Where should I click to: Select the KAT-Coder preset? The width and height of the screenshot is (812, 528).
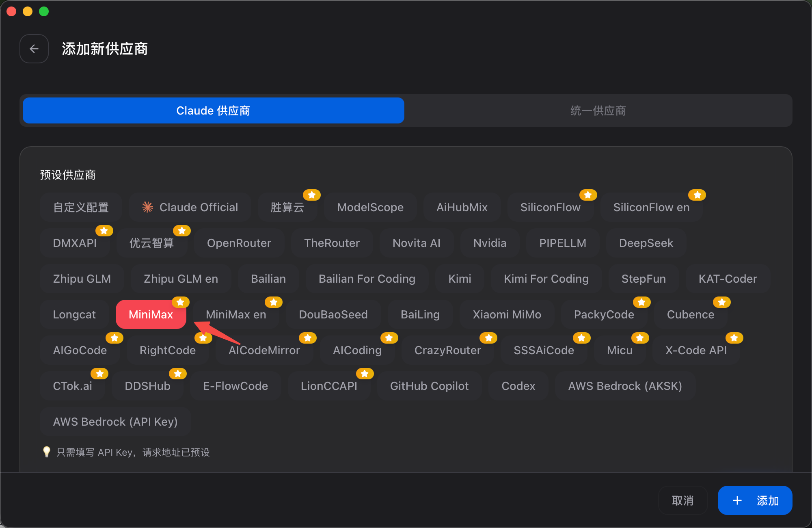click(x=728, y=279)
